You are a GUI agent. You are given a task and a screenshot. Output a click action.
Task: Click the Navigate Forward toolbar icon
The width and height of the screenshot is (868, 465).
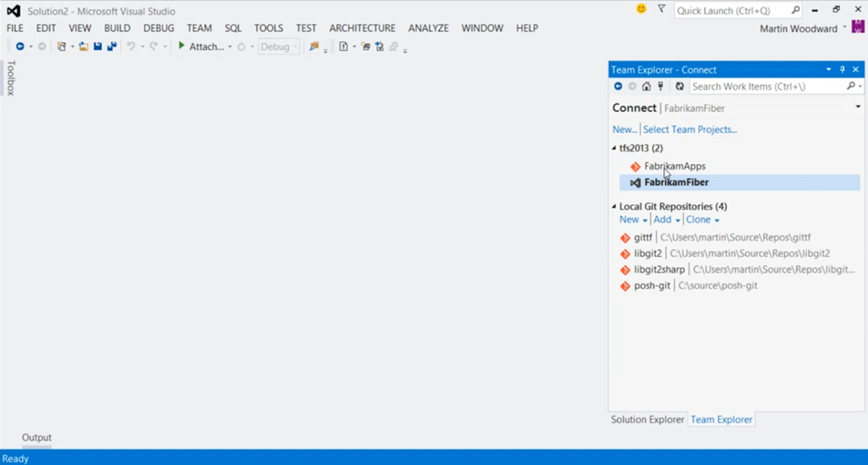click(x=42, y=47)
